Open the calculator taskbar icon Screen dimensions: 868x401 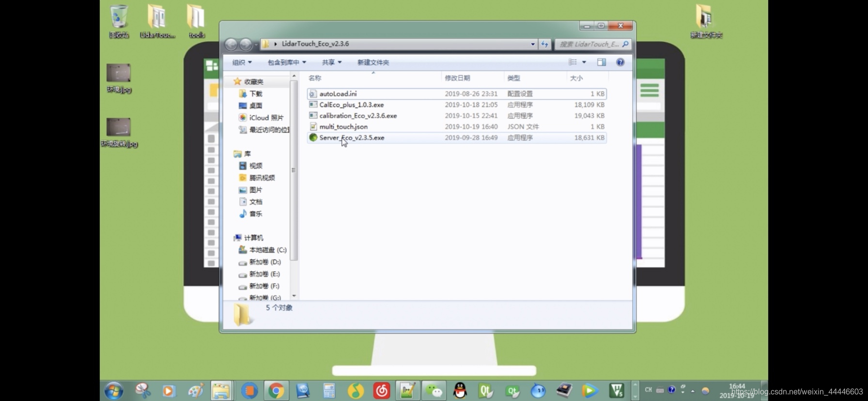[329, 391]
